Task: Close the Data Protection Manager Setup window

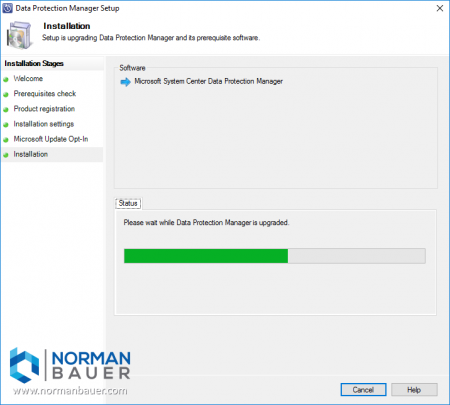Action: coord(440,8)
